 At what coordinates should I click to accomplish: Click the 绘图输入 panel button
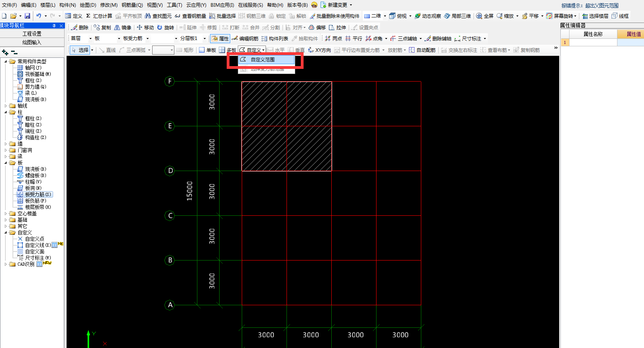[32, 42]
